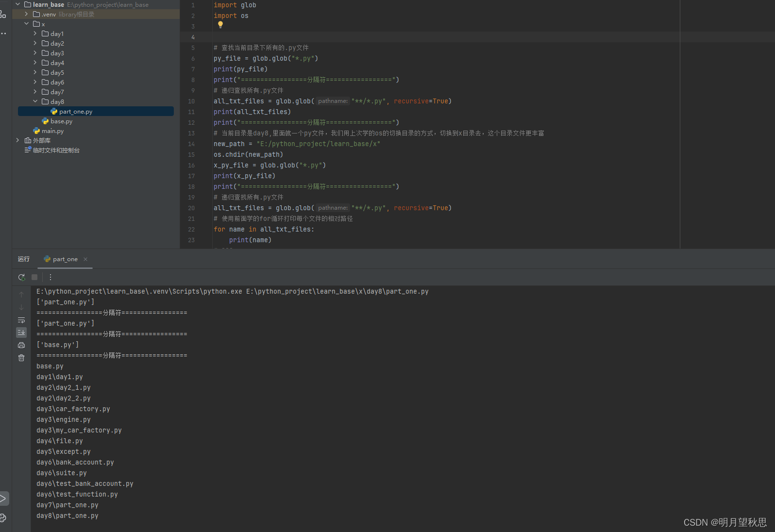The width and height of the screenshot is (775, 532).
Task: Click the clear all trash icon
Action: (x=21, y=358)
